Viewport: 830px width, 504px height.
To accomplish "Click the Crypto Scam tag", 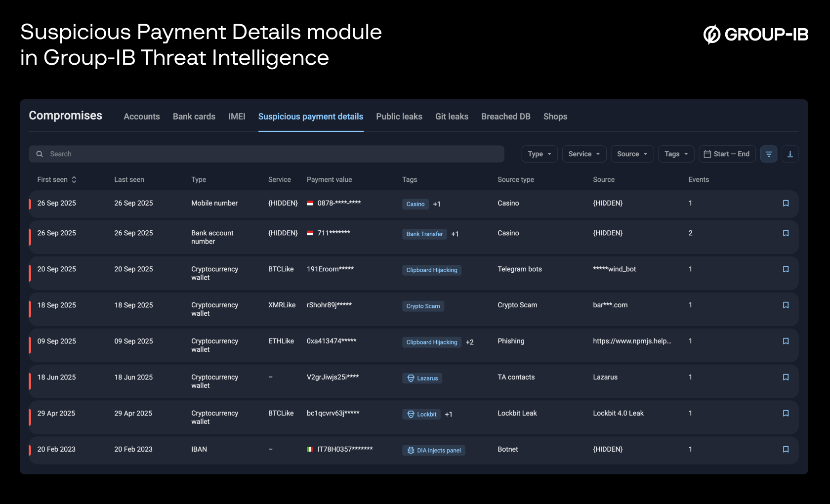I will (423, 306).
